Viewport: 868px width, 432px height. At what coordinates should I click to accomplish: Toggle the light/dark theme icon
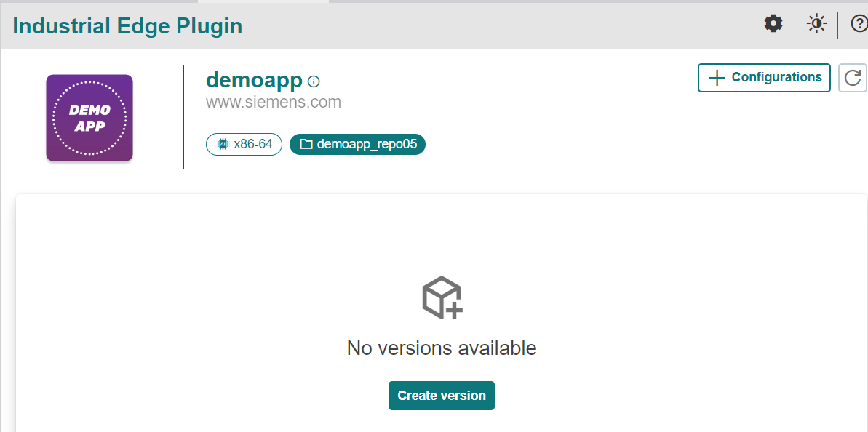pyautogui.click(x=816, y=25)
